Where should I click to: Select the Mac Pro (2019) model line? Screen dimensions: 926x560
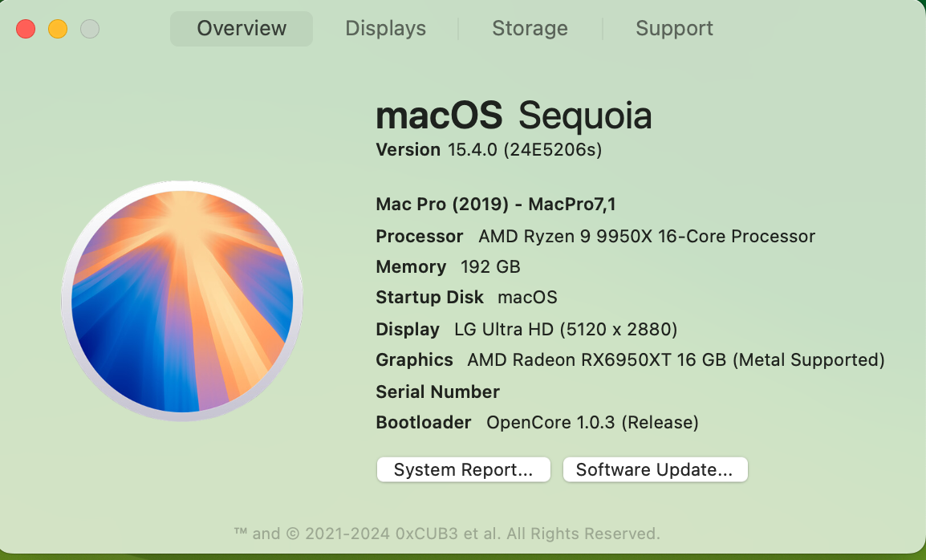pos(495,205)
